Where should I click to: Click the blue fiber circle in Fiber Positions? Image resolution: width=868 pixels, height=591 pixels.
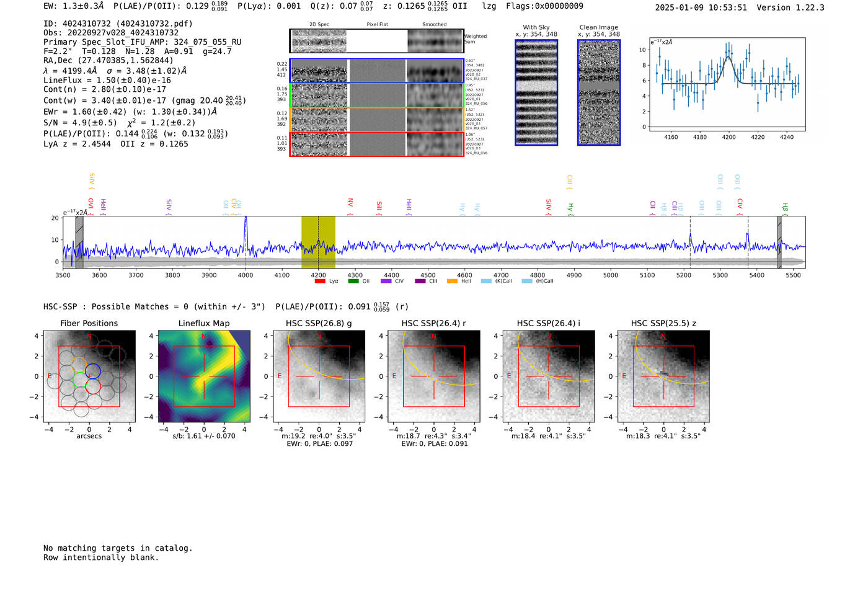(93, 371)
